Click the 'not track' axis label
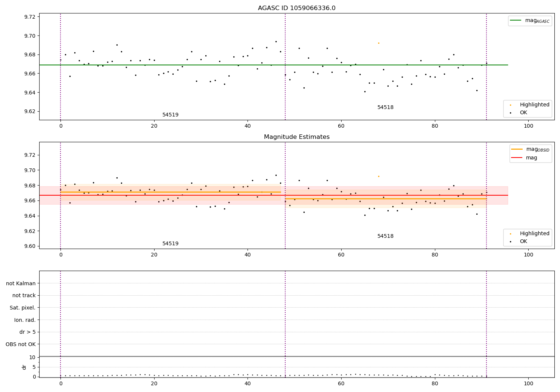This screenshot has width=560, height=392. 24,295
